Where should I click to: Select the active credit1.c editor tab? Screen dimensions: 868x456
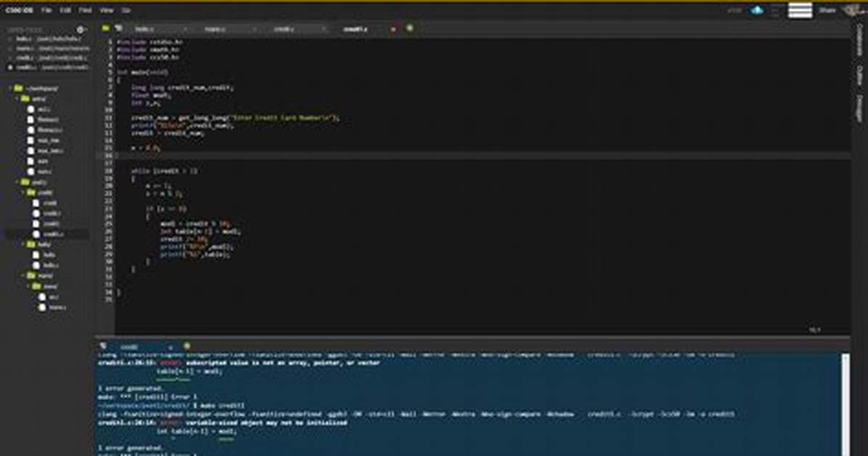(356, 29)
